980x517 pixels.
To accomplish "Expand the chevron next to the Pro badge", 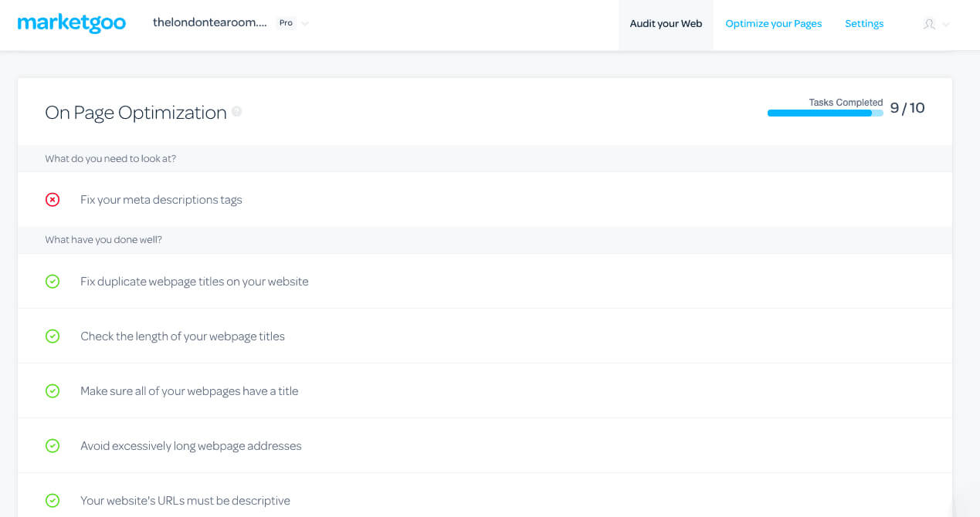I will 304,23.
